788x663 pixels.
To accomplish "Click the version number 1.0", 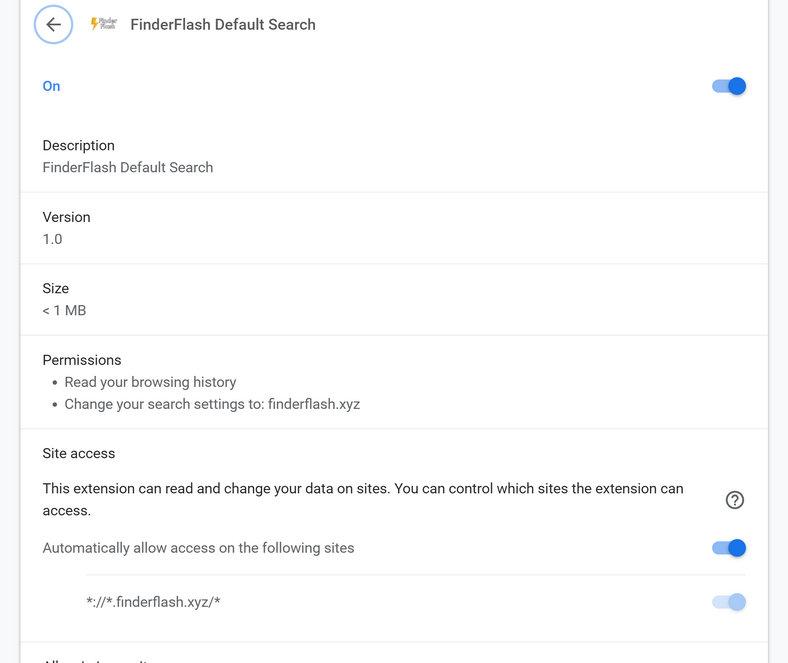I will click(x=52, y=239).
